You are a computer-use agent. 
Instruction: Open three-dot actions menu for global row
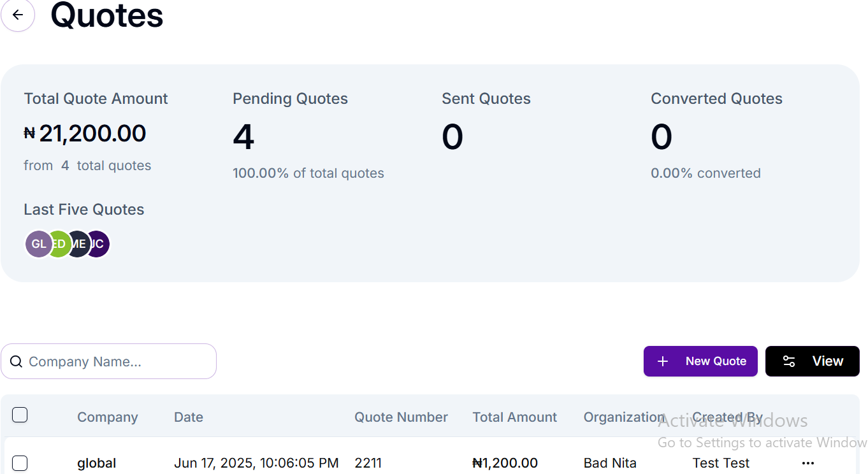(808, 463)
